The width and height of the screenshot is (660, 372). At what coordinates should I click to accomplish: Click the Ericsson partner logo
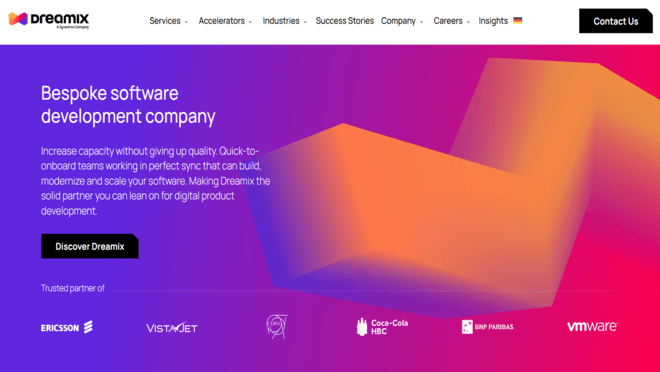coord(67,327)
